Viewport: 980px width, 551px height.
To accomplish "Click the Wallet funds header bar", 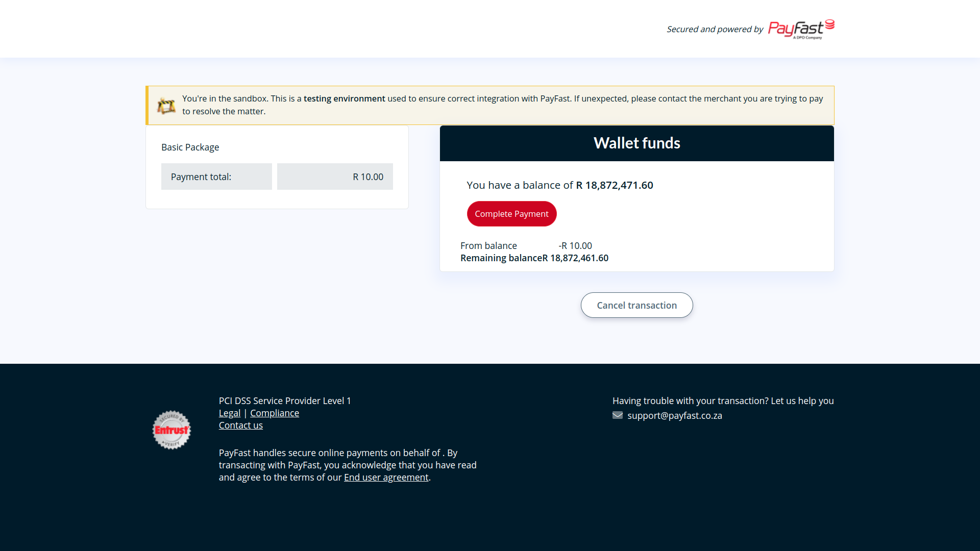I will coord(636,143).
